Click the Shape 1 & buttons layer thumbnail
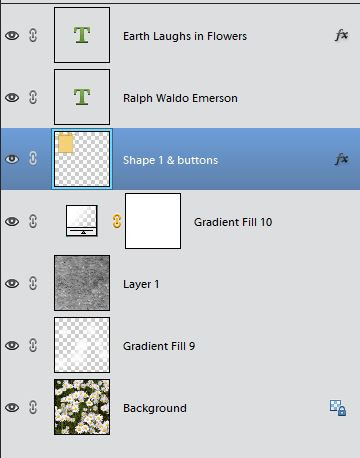 (82, 159)
